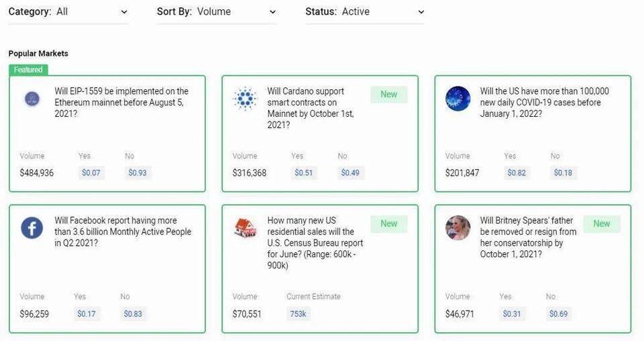Viewport: 644px width, 341px height.
Task: Open Britney Spears conservatorship market title
Action: tap(528, 238)
